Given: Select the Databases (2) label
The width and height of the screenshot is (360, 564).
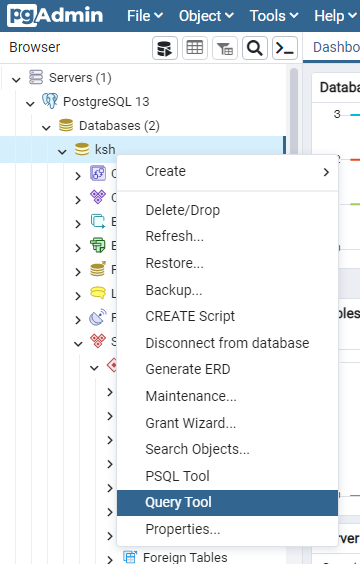Looking at the screenshot, I should 119,126.
